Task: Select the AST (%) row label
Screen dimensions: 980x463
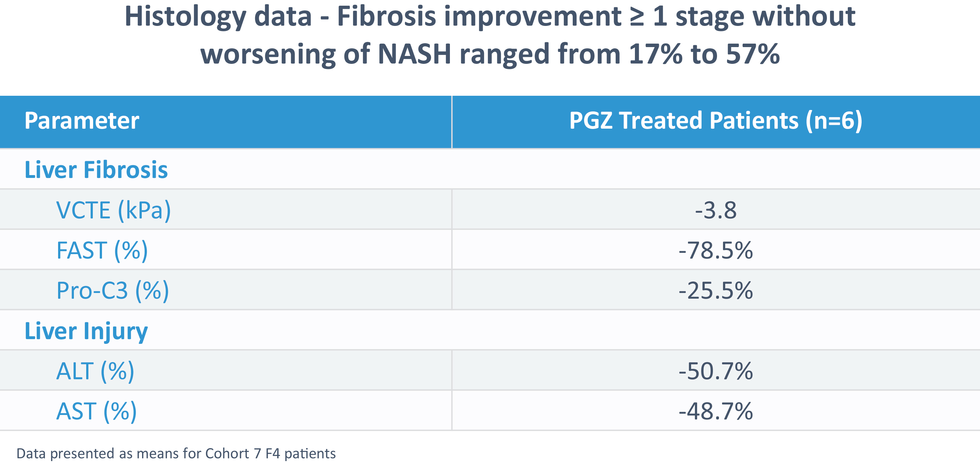Action: click(x=96, y=411)
